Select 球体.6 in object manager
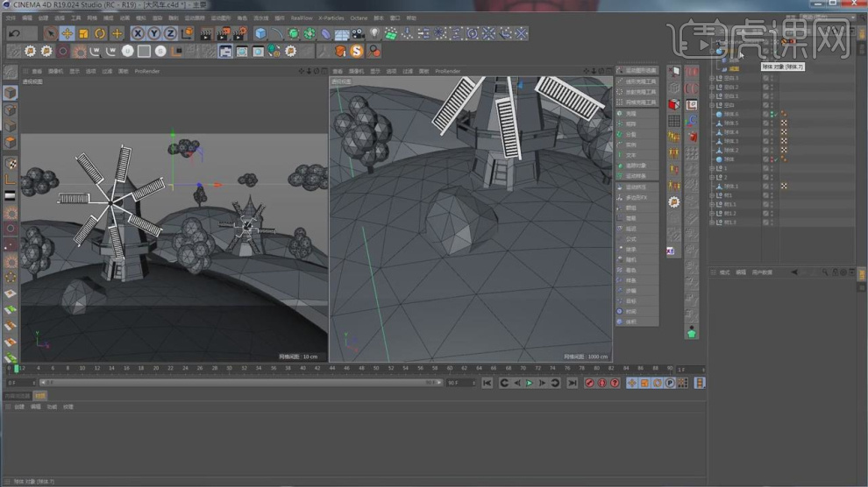868x487 pixels. [730, 114]
